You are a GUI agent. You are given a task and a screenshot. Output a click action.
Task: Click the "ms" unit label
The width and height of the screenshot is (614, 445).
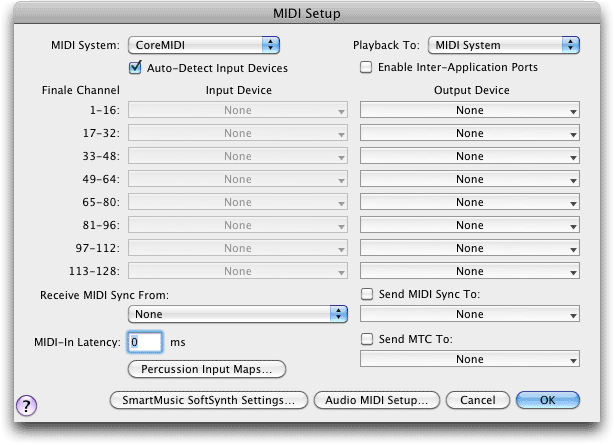pyautogui.click(x=177, y=342)
